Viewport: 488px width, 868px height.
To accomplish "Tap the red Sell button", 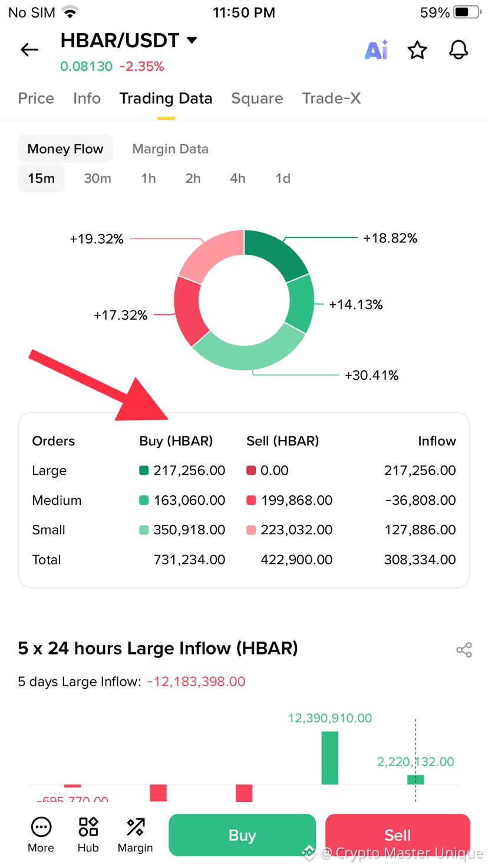I will [x=398, y=835].
